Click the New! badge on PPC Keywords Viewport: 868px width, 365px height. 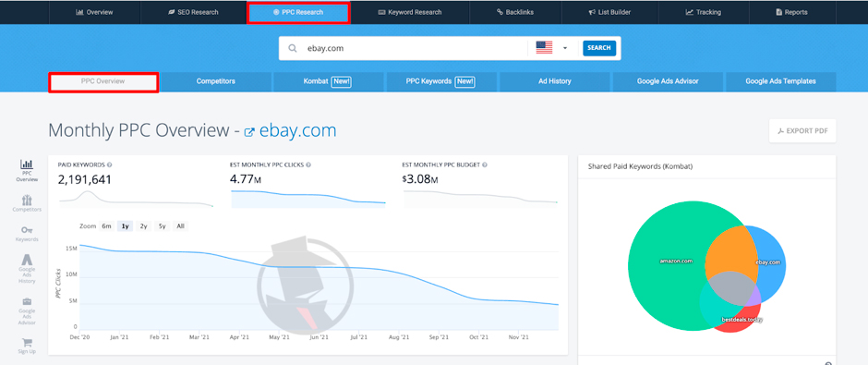[465, 81]
